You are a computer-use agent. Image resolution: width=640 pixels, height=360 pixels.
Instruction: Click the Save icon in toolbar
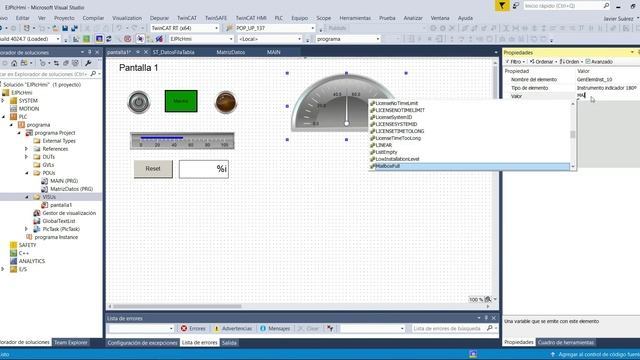65,28
